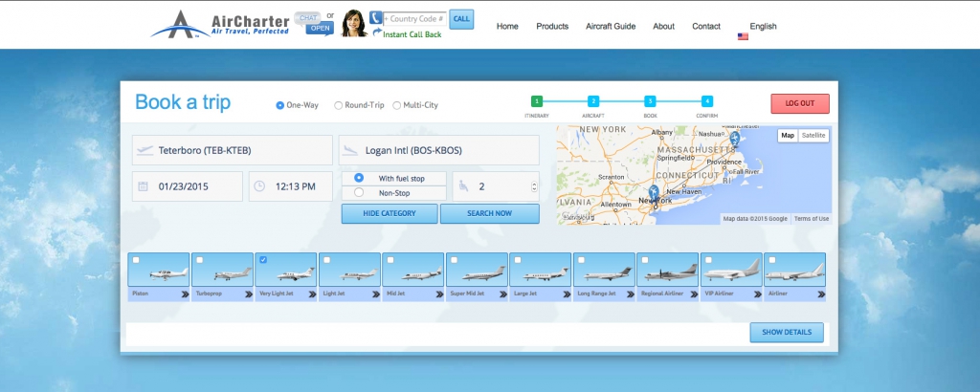Click the CALL button
This screenshot has width=980, height=392.
pos(461,19)
